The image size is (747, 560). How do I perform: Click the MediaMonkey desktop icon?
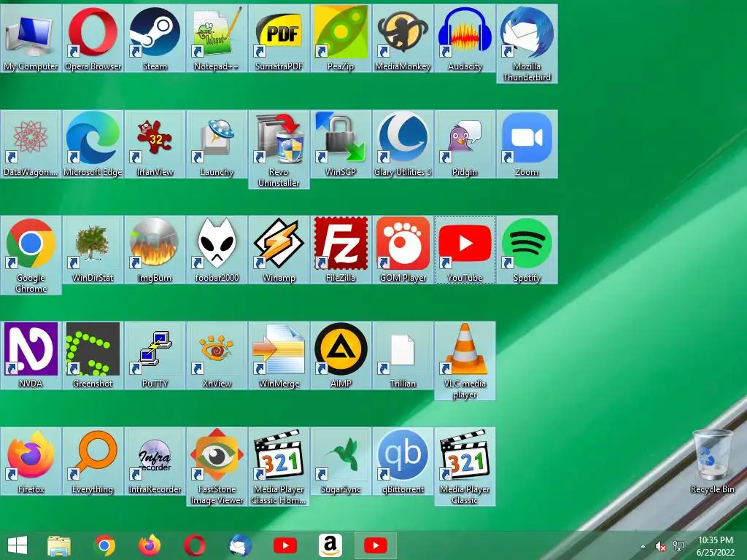point(403,38)
